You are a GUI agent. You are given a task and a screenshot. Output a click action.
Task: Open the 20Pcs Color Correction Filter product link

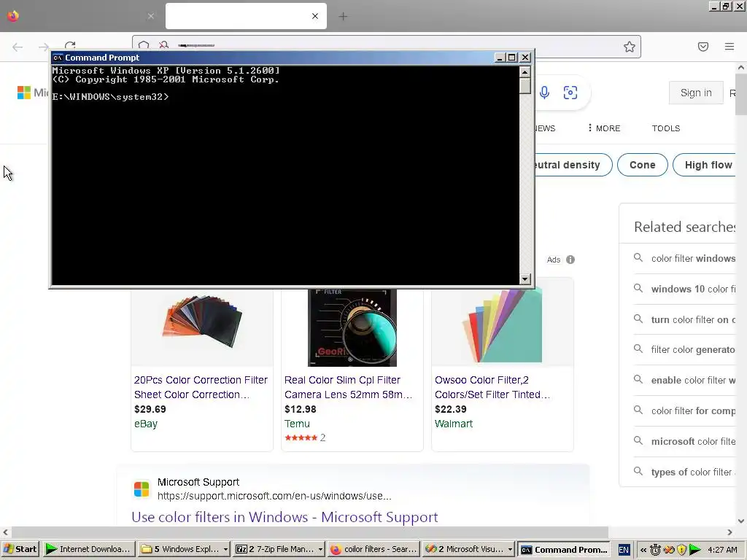(201, 387)
